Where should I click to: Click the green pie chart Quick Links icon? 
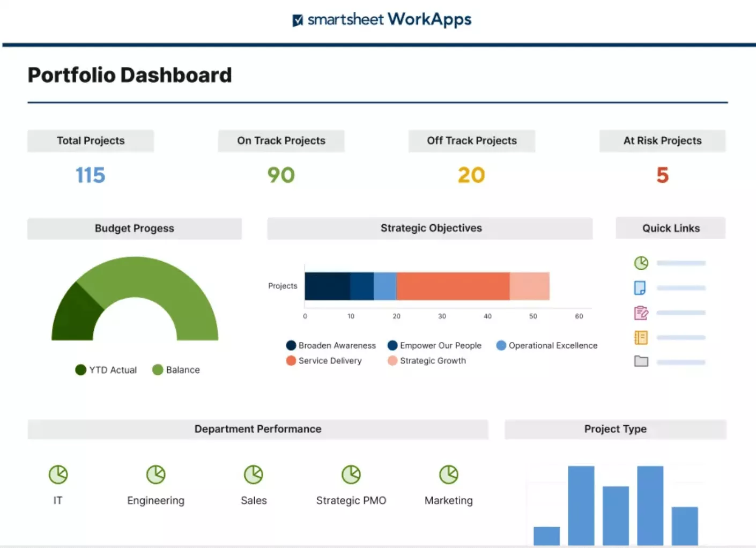641,263
